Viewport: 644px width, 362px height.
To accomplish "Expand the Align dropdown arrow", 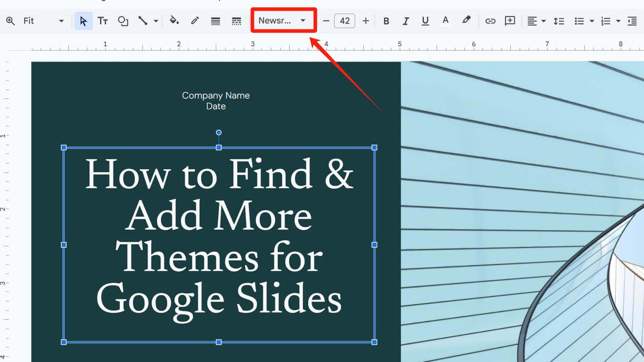I will (543, 21).
